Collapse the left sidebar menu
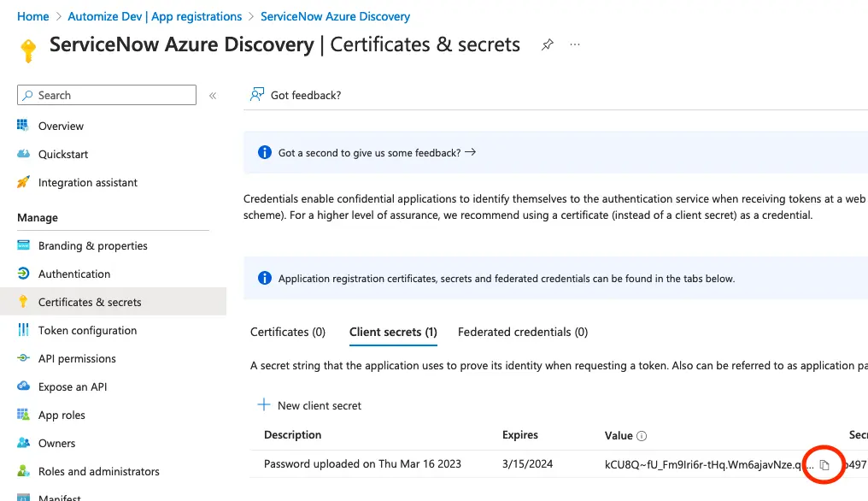 click(x=213, y=96)
